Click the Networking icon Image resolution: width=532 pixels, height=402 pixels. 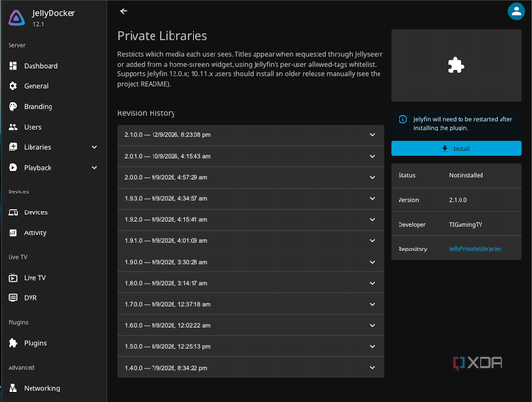(x=13, y=388)
